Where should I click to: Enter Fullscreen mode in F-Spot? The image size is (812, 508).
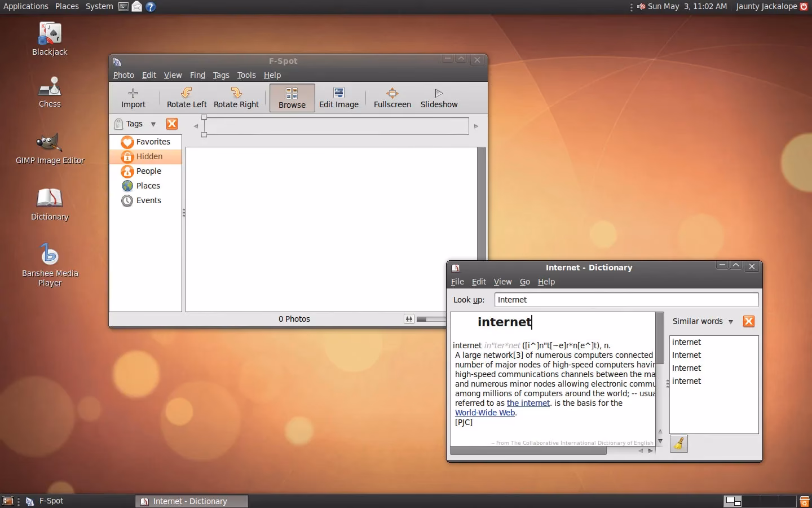[392, 98]
